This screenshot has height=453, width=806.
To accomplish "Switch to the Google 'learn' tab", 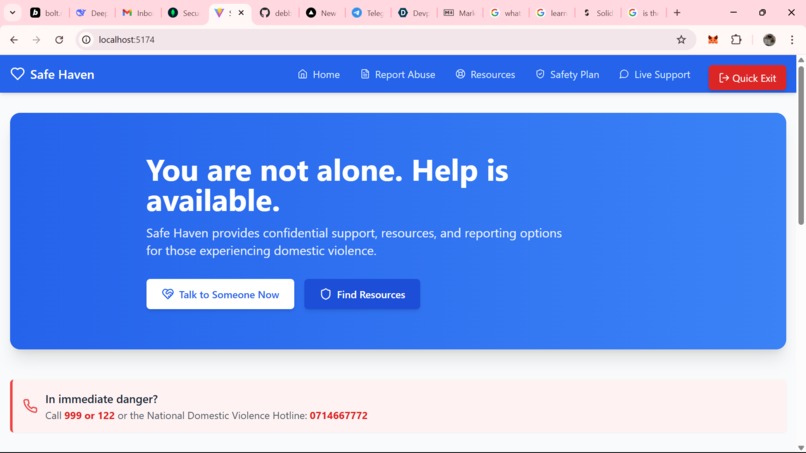I will [552, 13].
